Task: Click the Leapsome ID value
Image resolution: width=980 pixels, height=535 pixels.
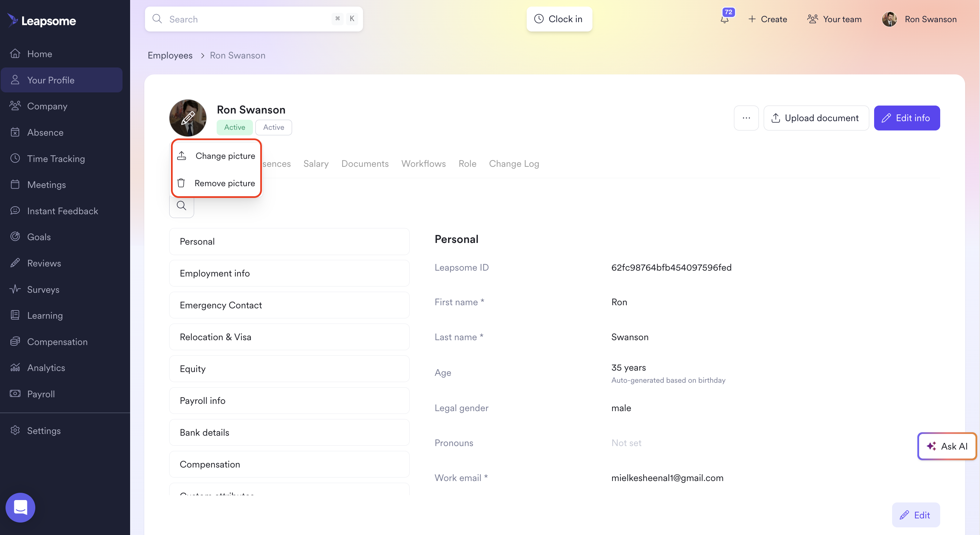Action: 671,267
